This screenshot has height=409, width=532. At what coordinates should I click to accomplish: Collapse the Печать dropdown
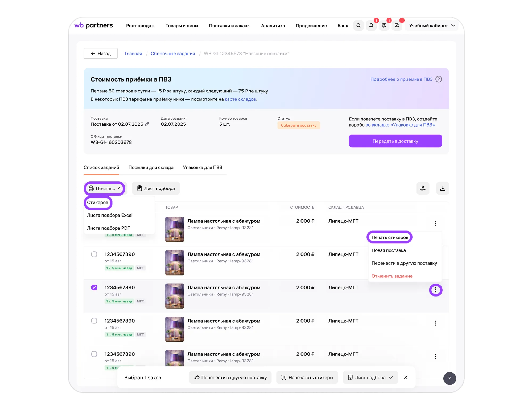(x=105, y=188)
